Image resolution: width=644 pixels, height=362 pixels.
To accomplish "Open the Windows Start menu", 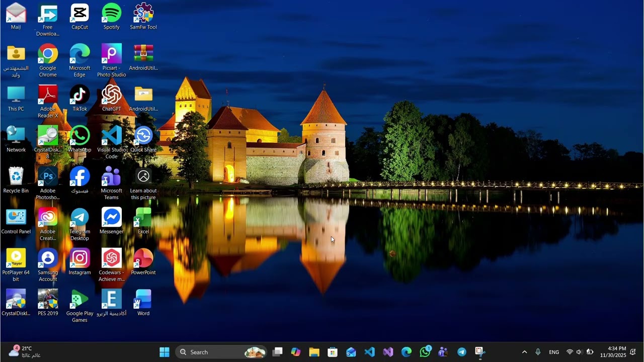I will (x=165, y=352).
